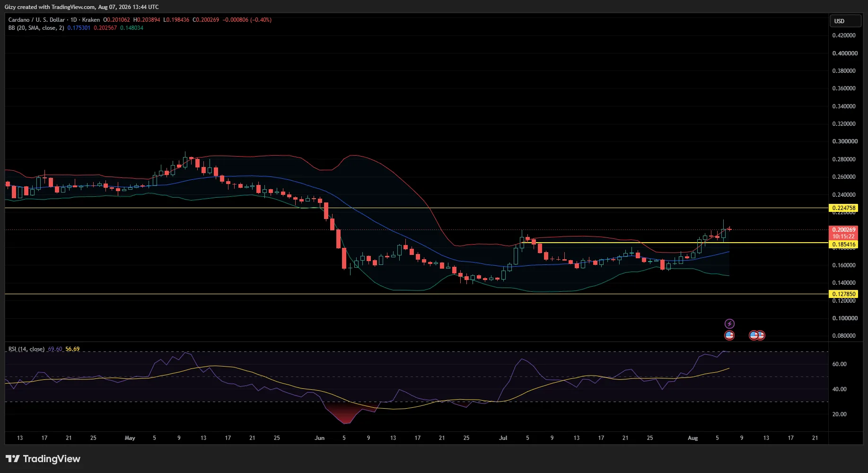Click the 0.100000 price axis label
The image size is (868, 473).
[x=844, y=318]
